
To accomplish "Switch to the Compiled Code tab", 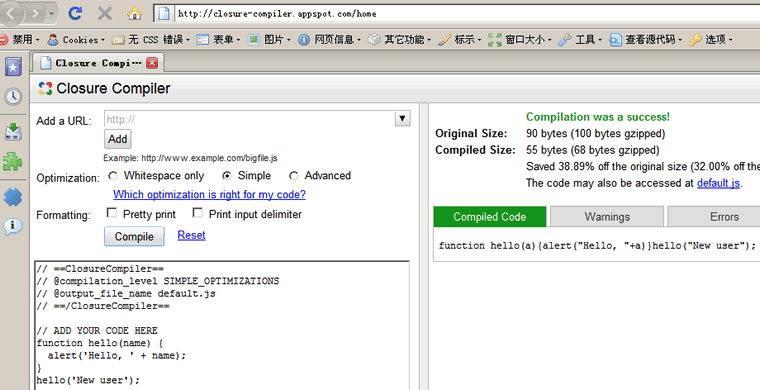I will pyautogui.click(x=490, y=217).
